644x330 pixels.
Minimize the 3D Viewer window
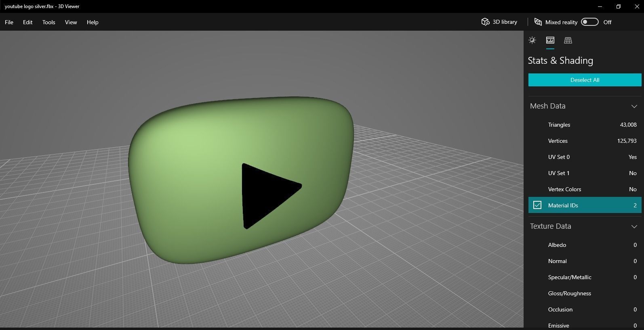[600, 6]
